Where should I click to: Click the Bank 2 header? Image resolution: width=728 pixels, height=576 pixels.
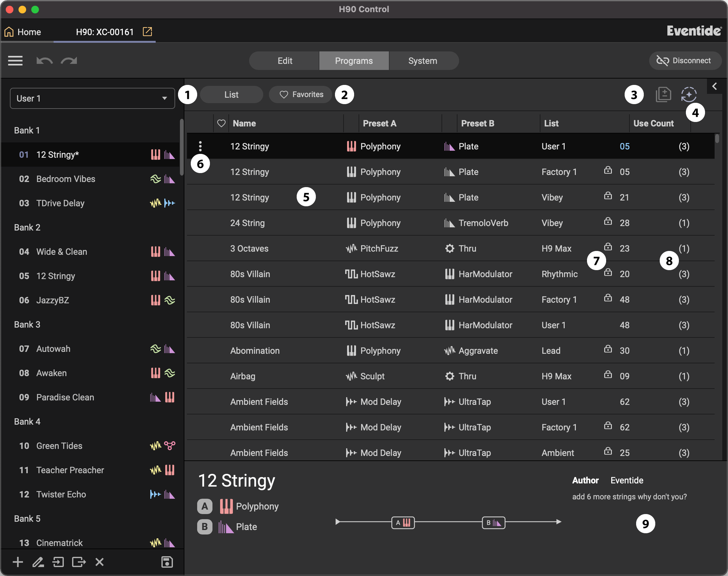pyautogui.click(x=27, y=227)
